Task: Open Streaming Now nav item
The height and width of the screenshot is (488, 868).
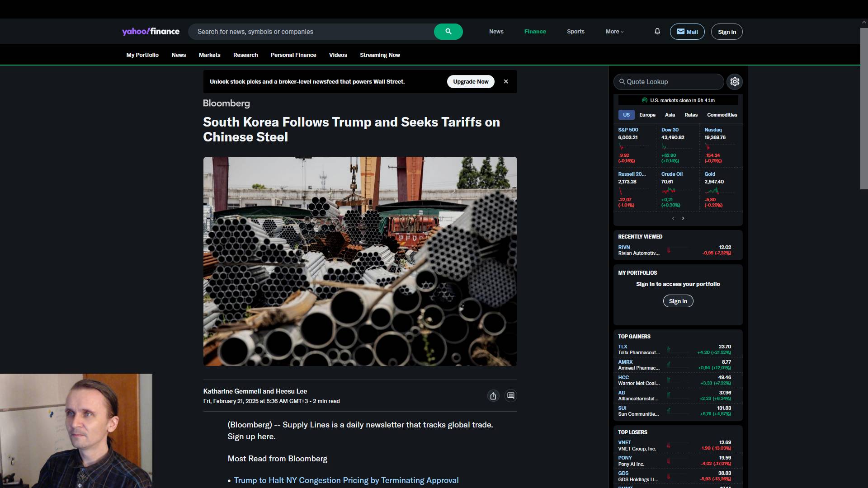Action: 380,55
